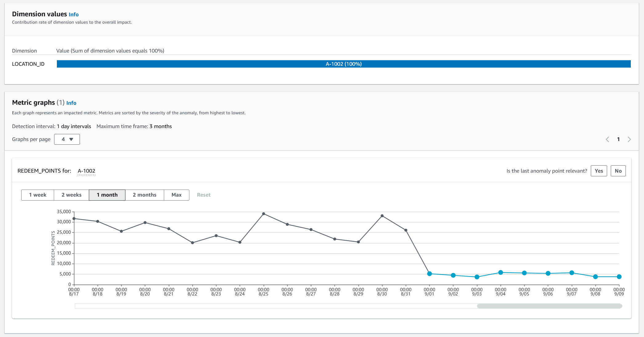Click the 9/01 anomaly data point

coord(429,274)
